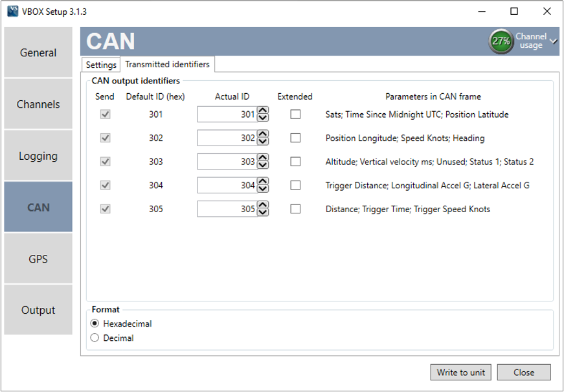The width and height of the screenshot is (564, 392).
Task: Decrement Actual ID for row 303
Action: click(263, 166)
